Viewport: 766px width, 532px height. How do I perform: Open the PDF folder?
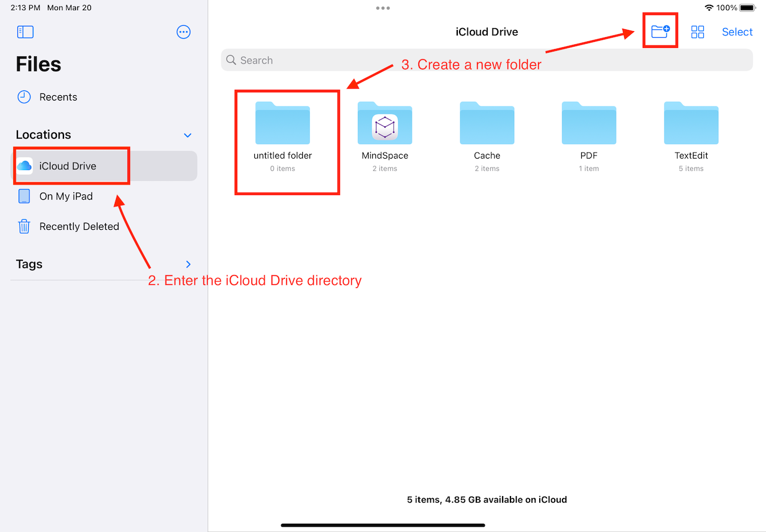(589, 124)
